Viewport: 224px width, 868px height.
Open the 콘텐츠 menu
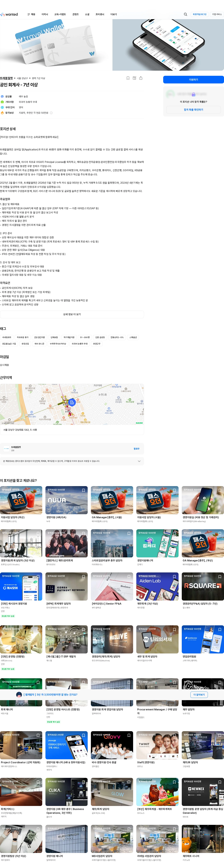click(76, 15)
